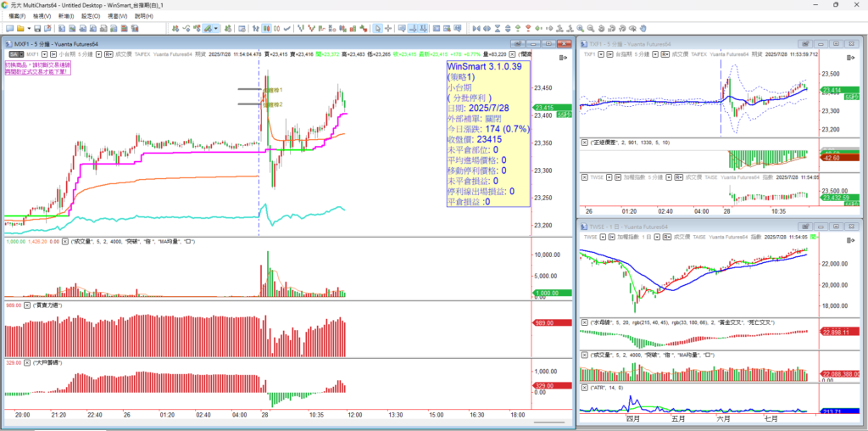
Task: Select the OHLC bar chart style icon
Action: (x=256, y=28)
